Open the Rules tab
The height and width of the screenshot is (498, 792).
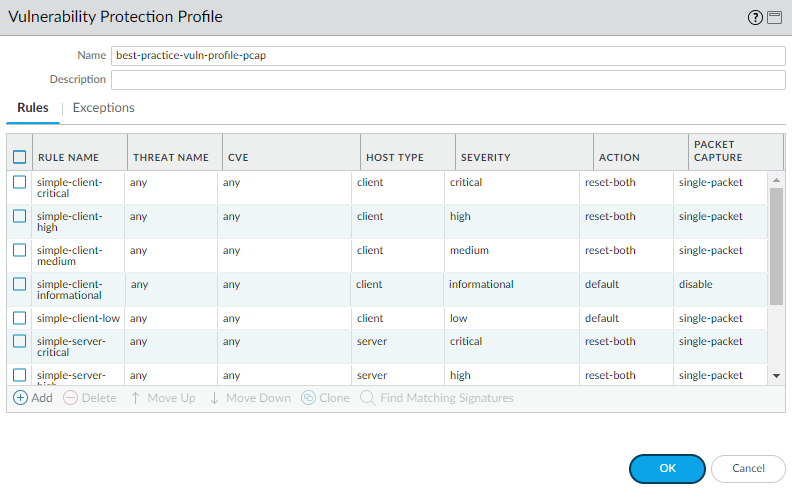coord(33,108)
